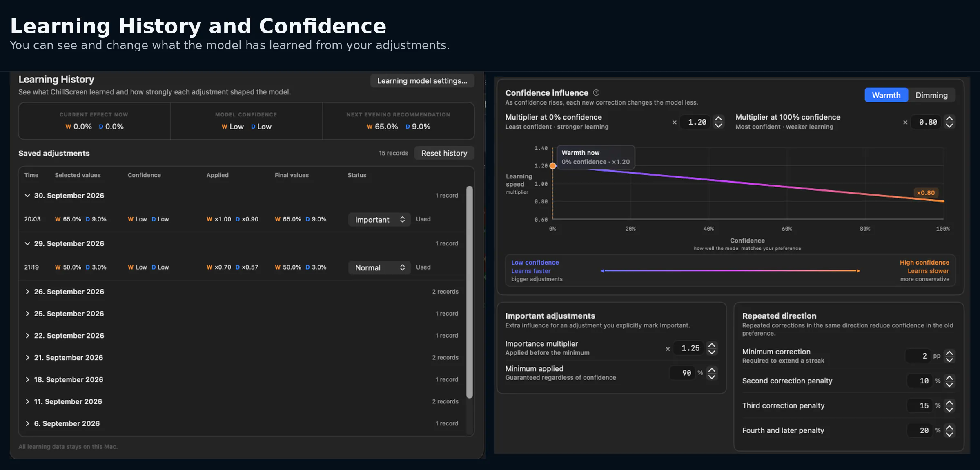Collapse the 29. September 2026 group
Viewport: 980px width, 470px height.
[x=27, y=244]
